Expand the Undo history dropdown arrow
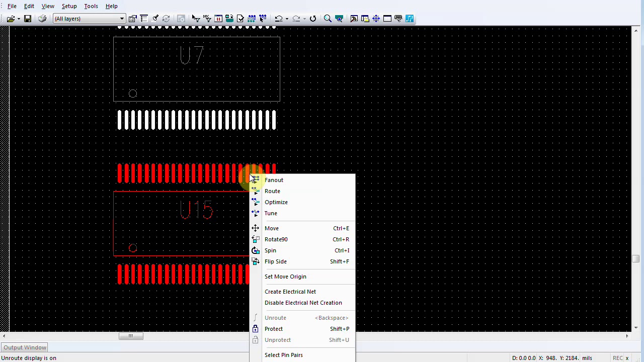Image resolution: width=644 pixels, height=362 pixels. (287, 19)
